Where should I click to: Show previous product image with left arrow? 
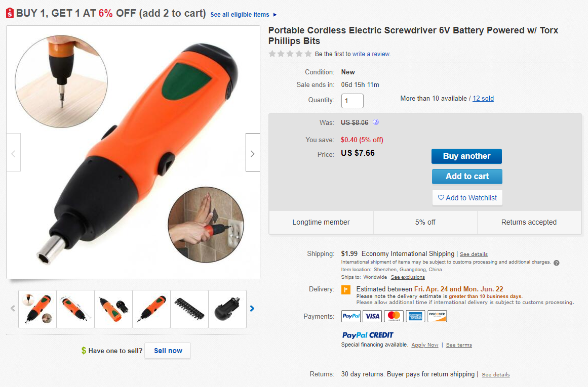pyautogui.click(x=14, y=154)
